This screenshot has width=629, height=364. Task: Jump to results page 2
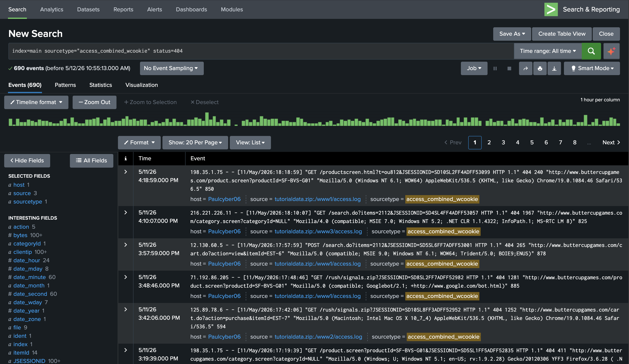pos(489,142)
